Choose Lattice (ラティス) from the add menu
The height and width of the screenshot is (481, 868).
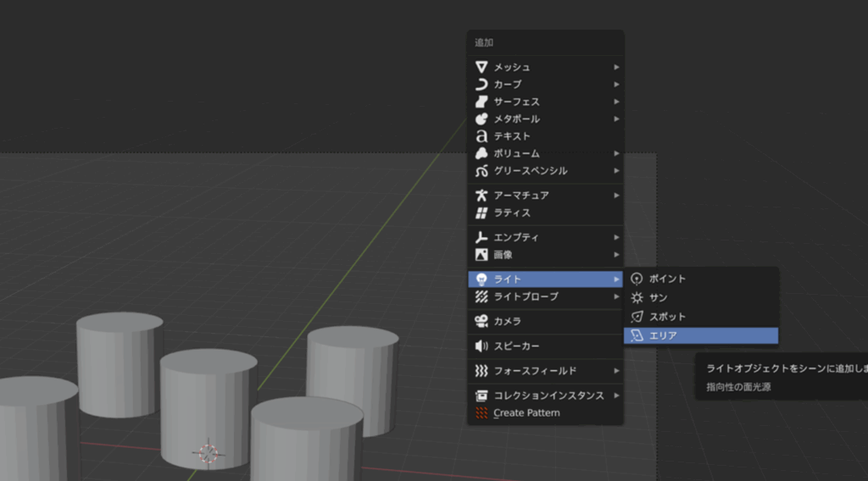(512, 213)
